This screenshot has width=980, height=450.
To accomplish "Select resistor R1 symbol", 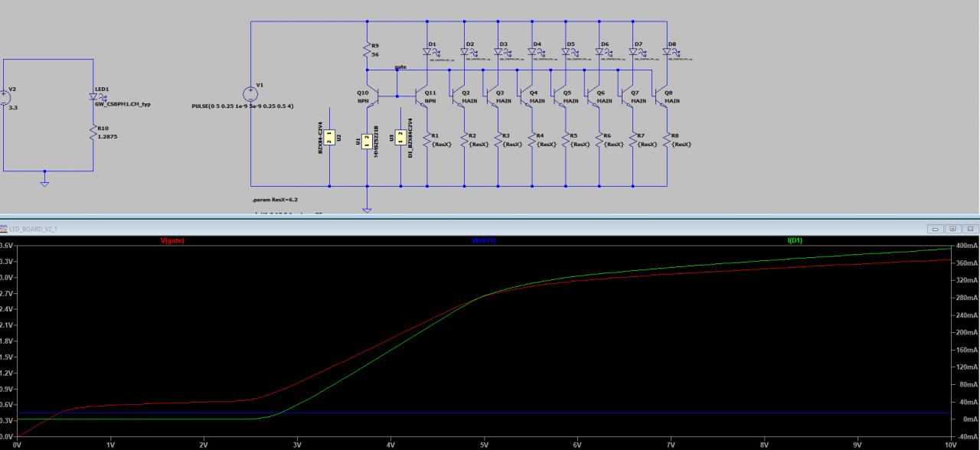I will tap(429, 139).
